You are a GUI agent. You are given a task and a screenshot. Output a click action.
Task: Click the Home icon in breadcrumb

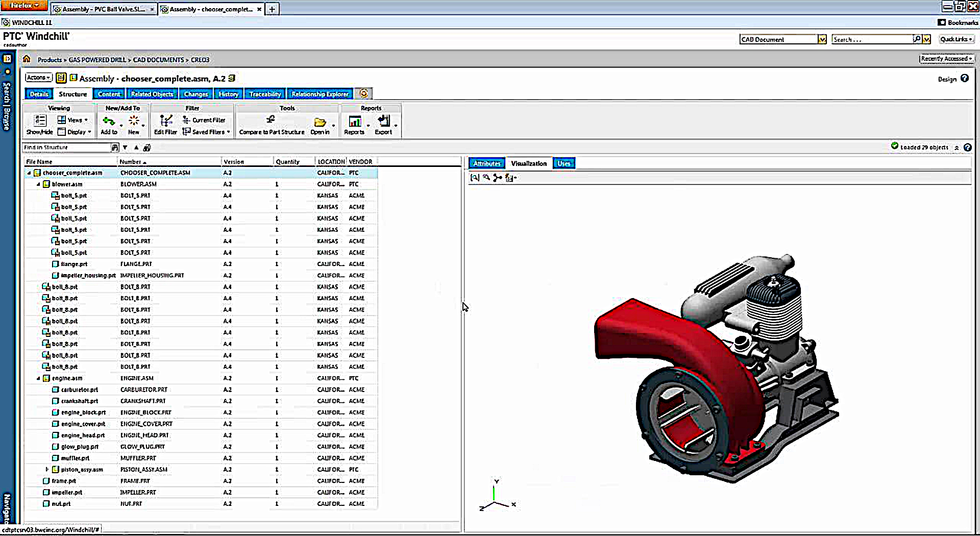pyautogui.click(x=27, y=59)
